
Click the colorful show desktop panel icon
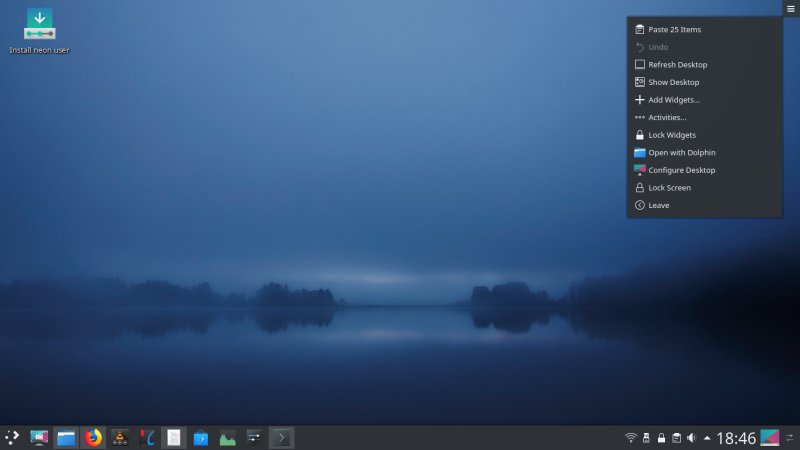(x=770, y=438)
